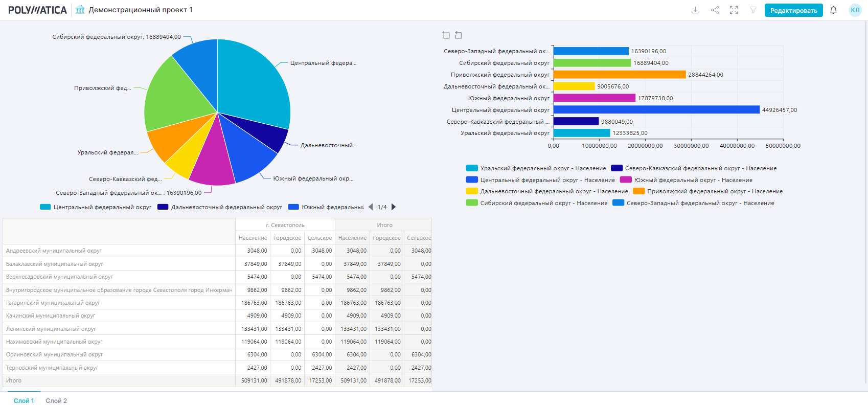Switch to Слой 2 tab
868x405 pixels.
(x=56, y=400)
